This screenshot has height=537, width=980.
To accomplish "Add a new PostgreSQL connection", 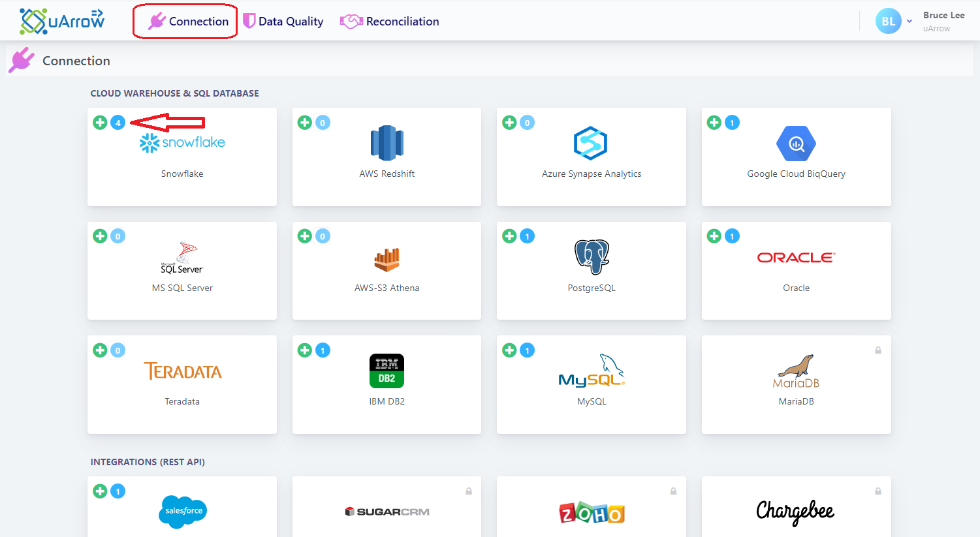I will [x=509, y=236].
